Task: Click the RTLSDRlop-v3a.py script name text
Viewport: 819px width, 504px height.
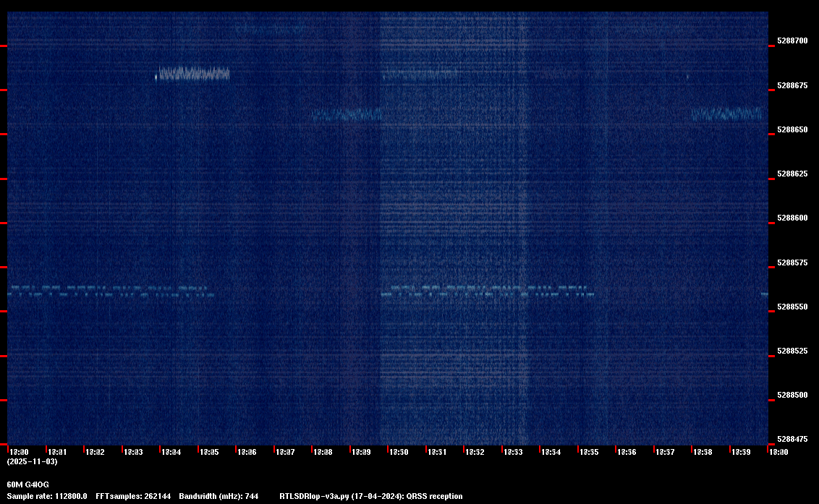Action: [x=314, y=496]
